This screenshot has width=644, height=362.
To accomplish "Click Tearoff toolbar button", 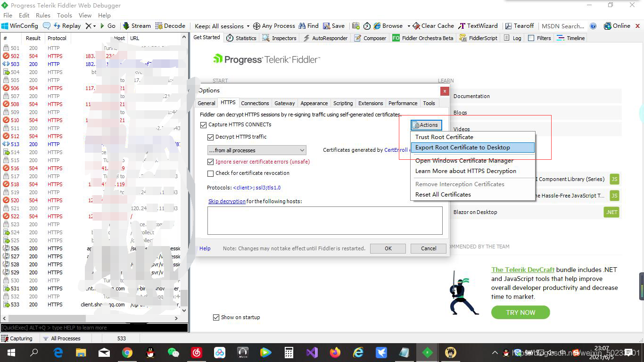I will (x=520, y=26).
